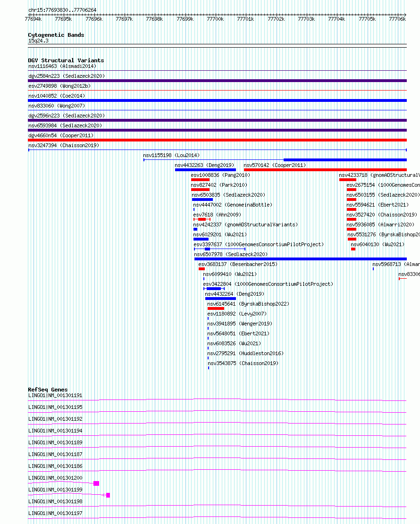Click the nsv3247394 (Chaisson2019) label
Screen dimensions: 420x524
64,145
